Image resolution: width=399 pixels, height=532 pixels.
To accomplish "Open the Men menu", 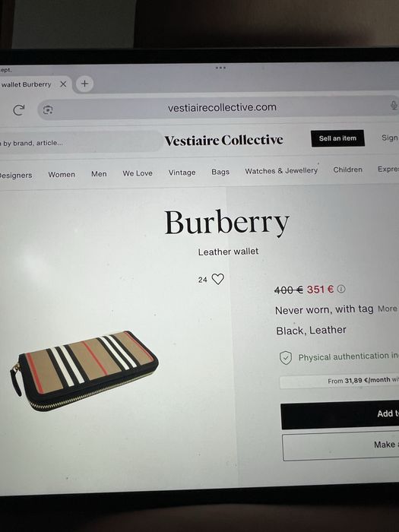I will pos(99,174).
